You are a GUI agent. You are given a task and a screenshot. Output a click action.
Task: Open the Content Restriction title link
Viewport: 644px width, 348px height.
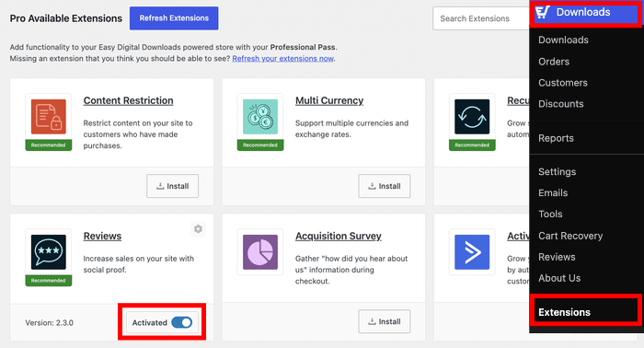click(x=128, y=100)
